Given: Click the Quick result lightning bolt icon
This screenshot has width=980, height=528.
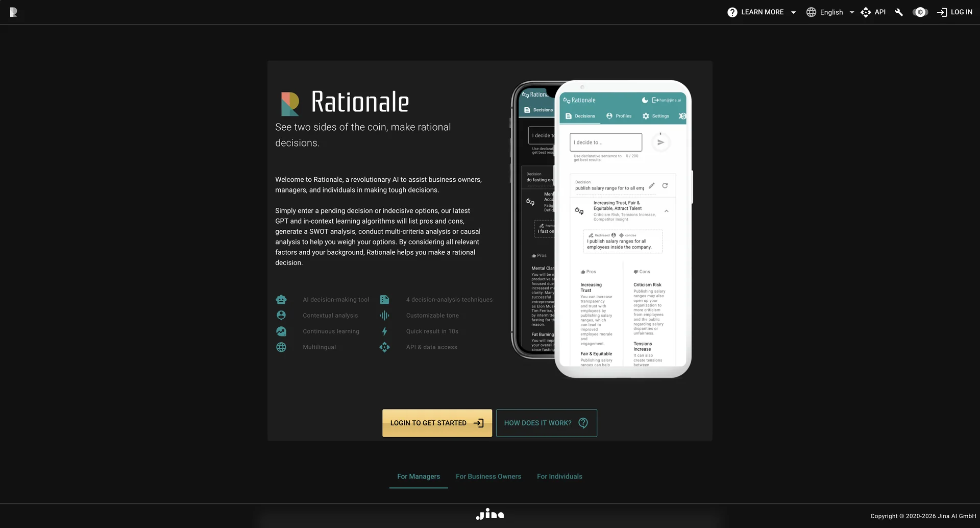Looking at the screenshot, I should (x=384, y=331).
